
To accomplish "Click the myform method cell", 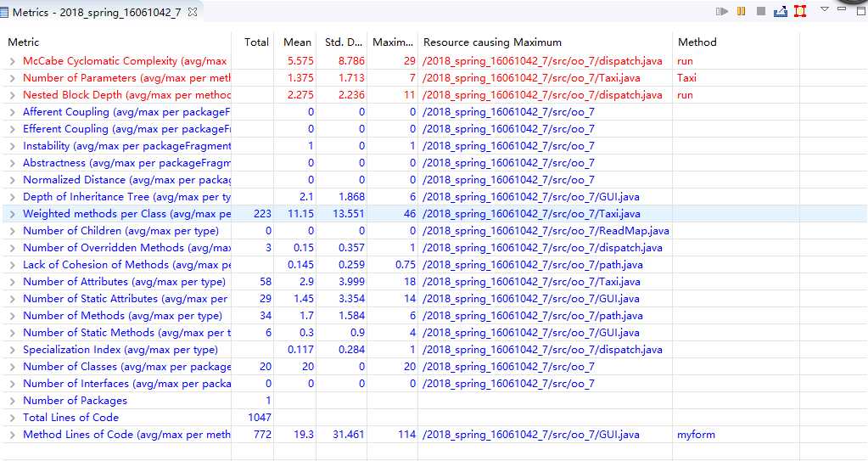I will coord(696,435).
